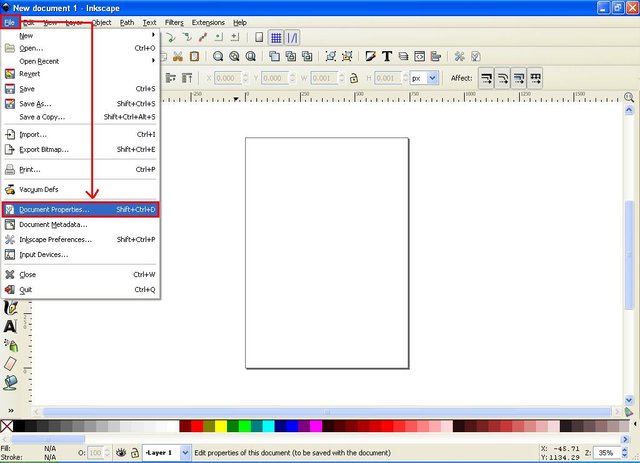Toggle snapping to guides icon
640x463 pixels.
pos(292,38)
